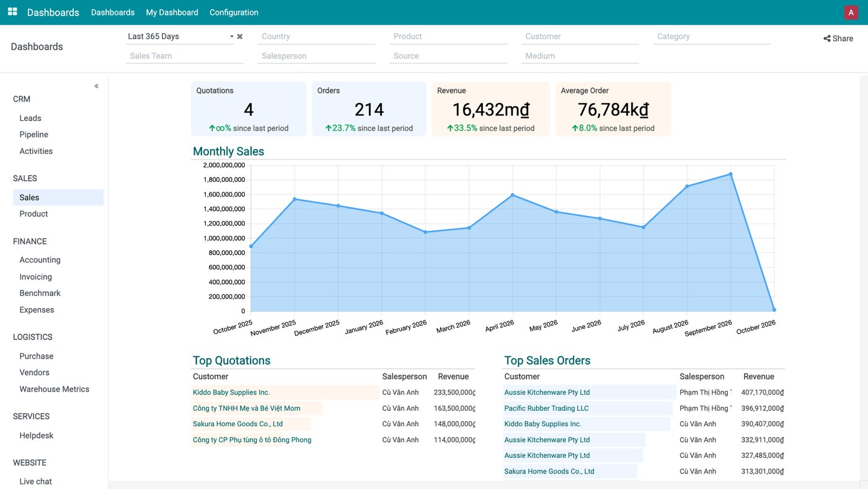The image size is (868, 489).
Task: Collapse the sidebar with double chevron
Action: [x=97, y=86]
